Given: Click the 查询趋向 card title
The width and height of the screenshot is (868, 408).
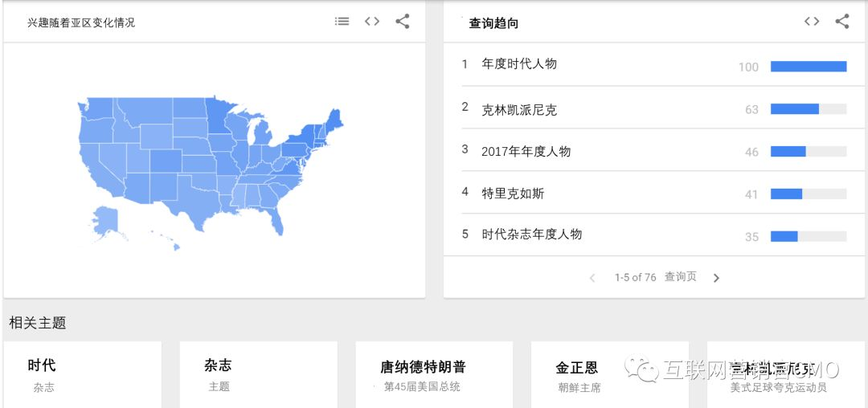Looking at the screenshot, I should [x=493, y=23].
